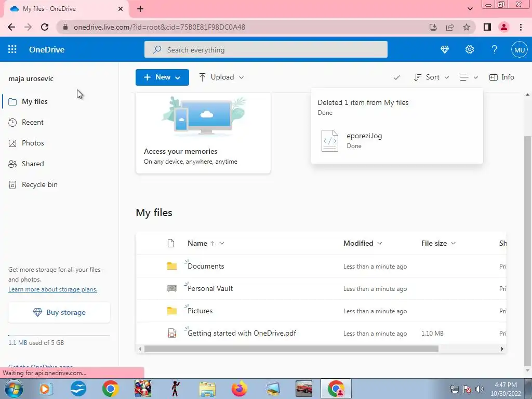The width and height of the screenshot is (532, 399).
Task: Sort by the Name column header
Action: 197,243
